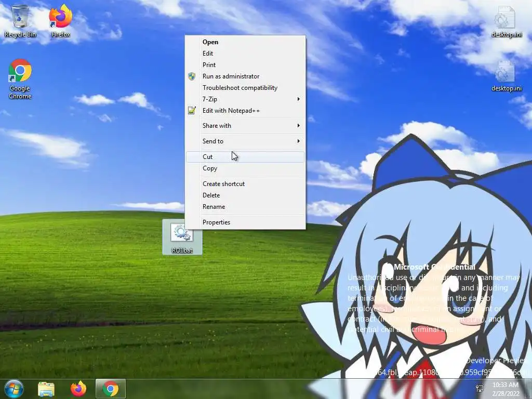Switch to Chrome in the taskbar
Viewport: 532px width, 399px height.
click(x=111, y=389)
